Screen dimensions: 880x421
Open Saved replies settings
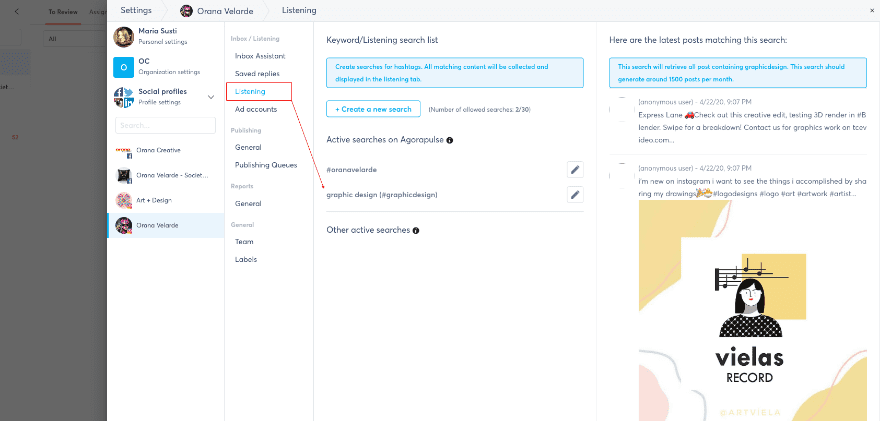click(x=258, y=74)
